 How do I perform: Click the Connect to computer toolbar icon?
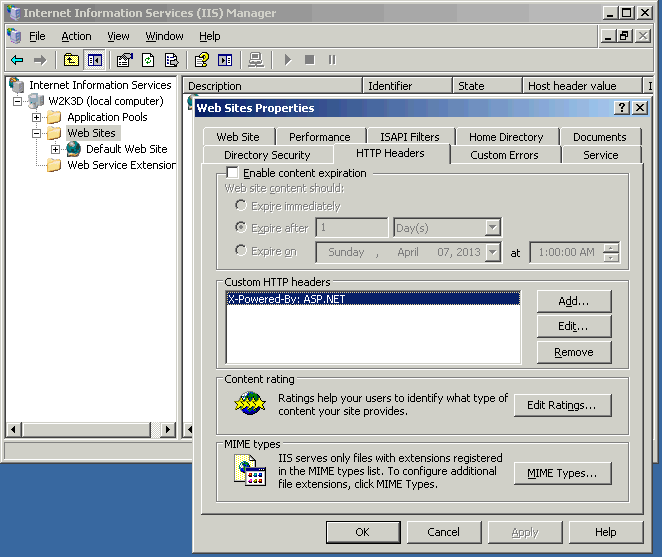pos(256,60)
